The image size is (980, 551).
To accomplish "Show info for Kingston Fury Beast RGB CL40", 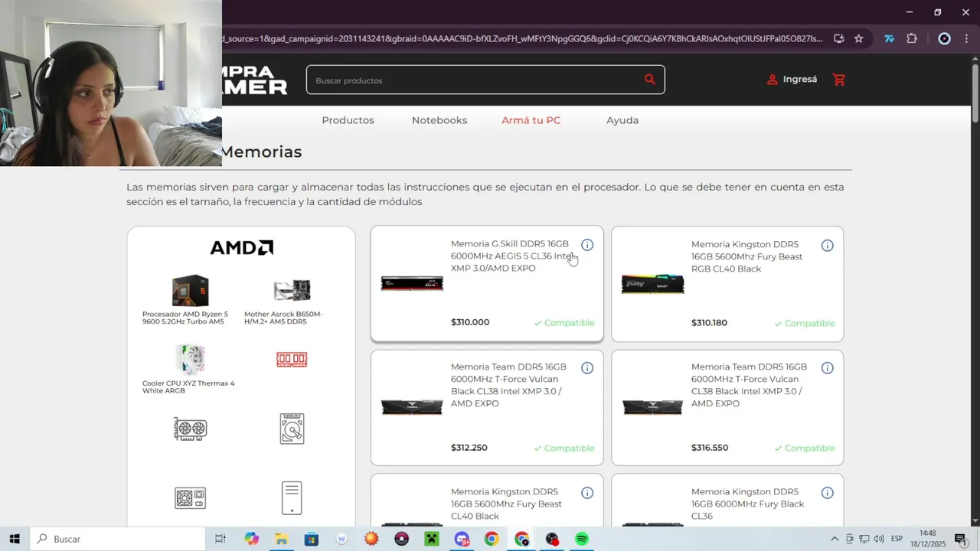I will 828,246.
